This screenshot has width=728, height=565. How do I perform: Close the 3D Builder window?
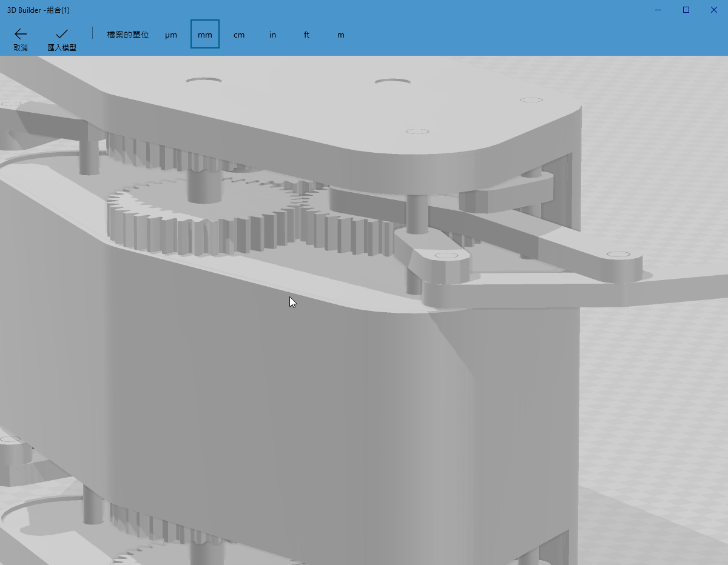(714, 10)
